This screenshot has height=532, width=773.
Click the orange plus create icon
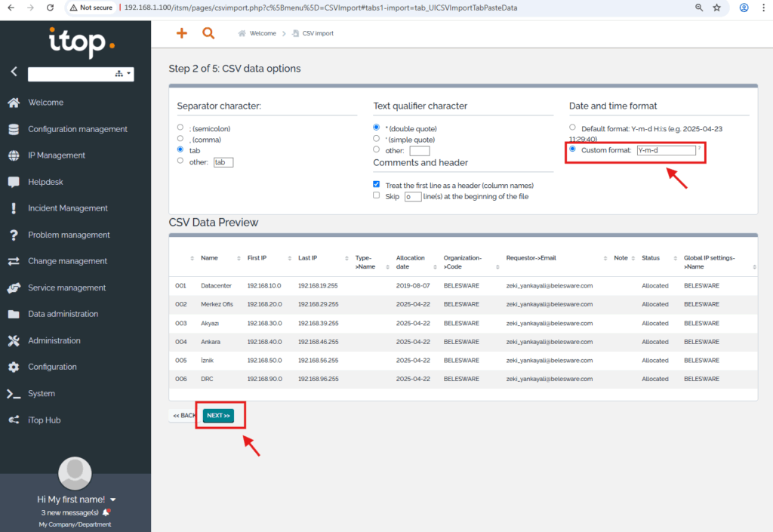(x=181, y=33)
